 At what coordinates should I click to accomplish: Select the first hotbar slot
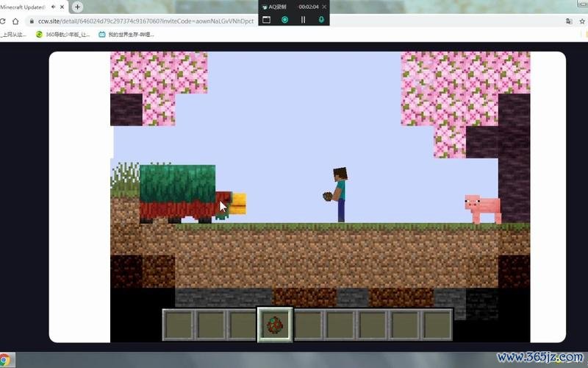178,325
